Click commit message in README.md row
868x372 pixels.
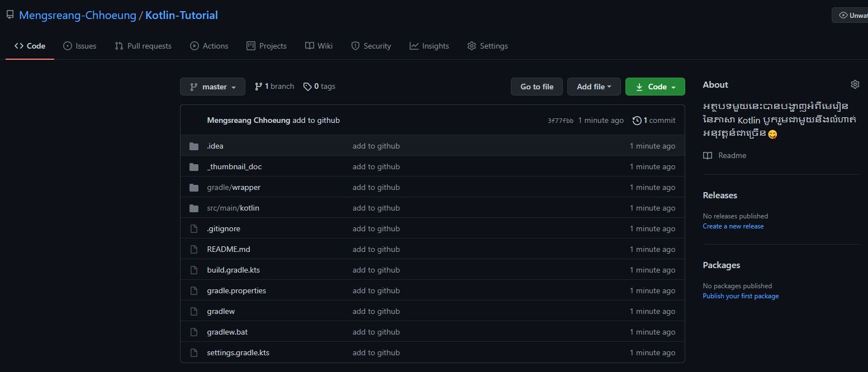tap(376, 249)
